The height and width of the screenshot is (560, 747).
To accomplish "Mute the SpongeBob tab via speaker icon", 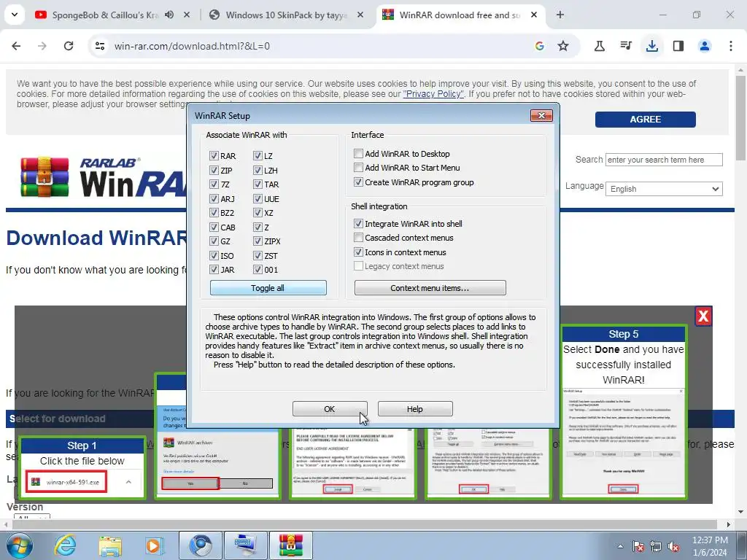I will tap(169, 15).
